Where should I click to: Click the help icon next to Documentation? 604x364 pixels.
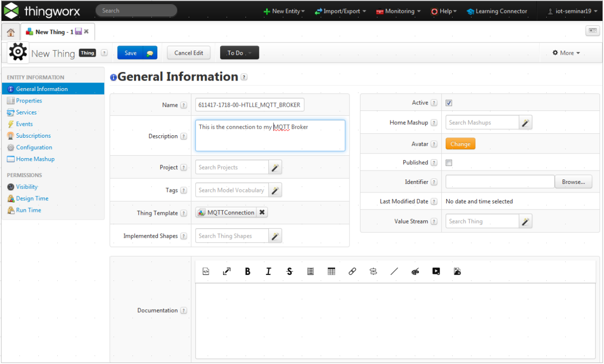(x=184, y=311)
